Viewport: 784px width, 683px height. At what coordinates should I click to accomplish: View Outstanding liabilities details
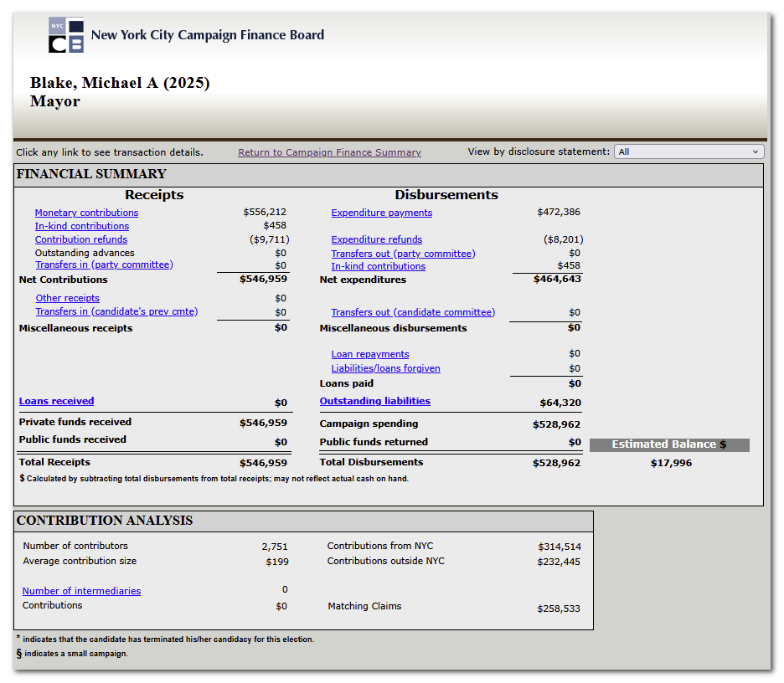[375, 401]
